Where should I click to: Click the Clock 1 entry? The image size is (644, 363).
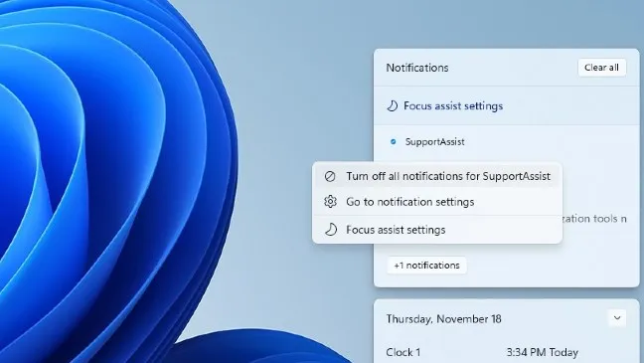click(x=402, y=352)
